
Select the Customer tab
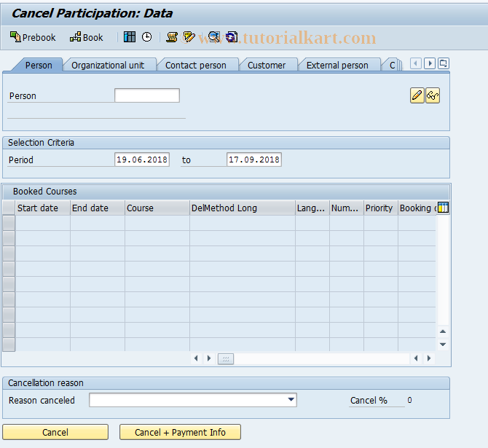point(267,66)
